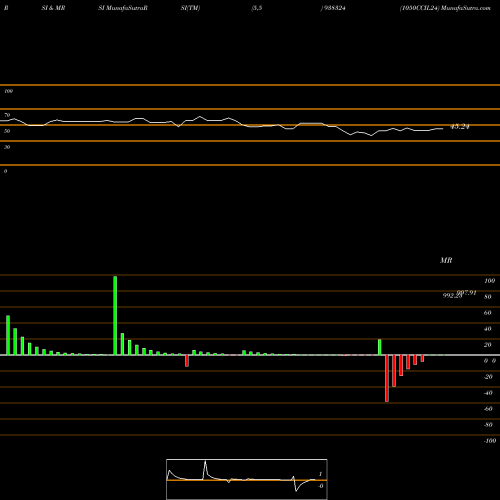This screenshot has height=500, width=500.
Task: Click the "MR" label above bar chart
Action: click(x=446, y=260)
